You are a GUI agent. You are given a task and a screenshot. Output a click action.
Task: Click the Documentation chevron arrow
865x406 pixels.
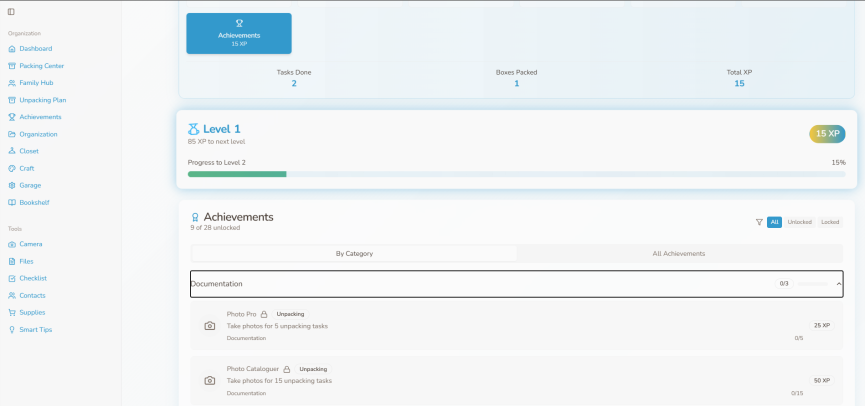838,284
